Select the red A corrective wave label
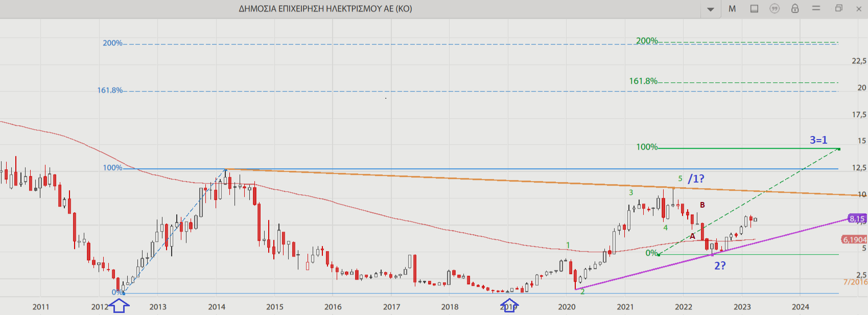 tap(692, 236)
